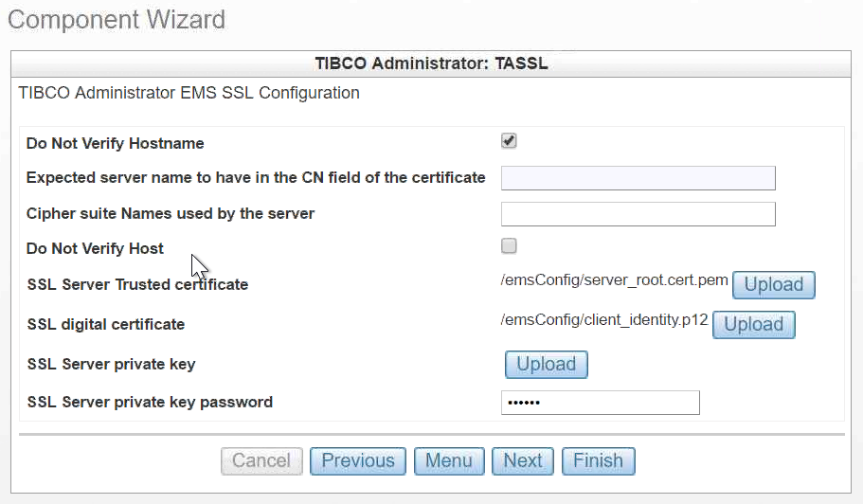Viewport: 863px width, 504px height.
Task: Proceed with the Next button
Action: point(523,461)
